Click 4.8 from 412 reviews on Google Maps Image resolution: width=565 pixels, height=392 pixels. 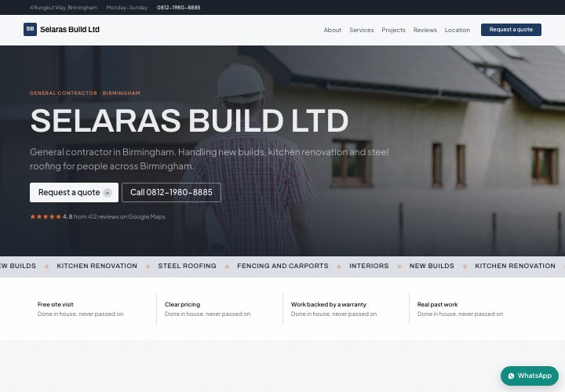tap(114, 216)
